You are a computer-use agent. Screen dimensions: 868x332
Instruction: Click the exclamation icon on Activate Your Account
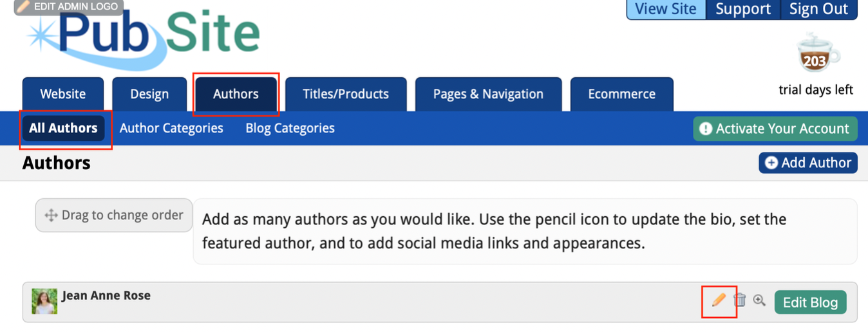pyautogui.click(x=706, y=129)
